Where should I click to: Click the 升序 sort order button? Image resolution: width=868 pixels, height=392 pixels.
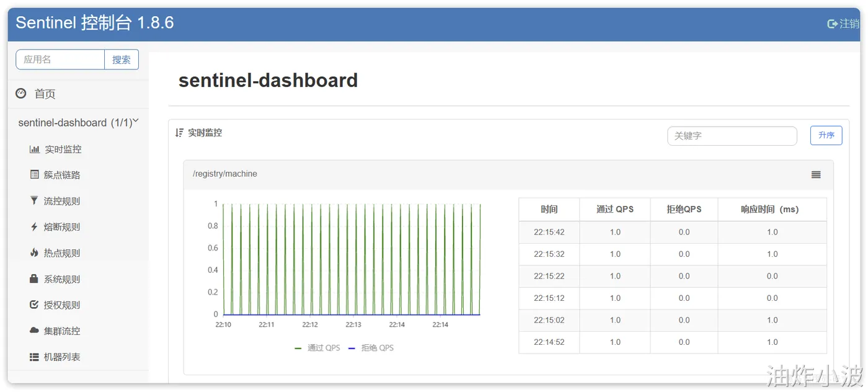click(x=826, y=135)
